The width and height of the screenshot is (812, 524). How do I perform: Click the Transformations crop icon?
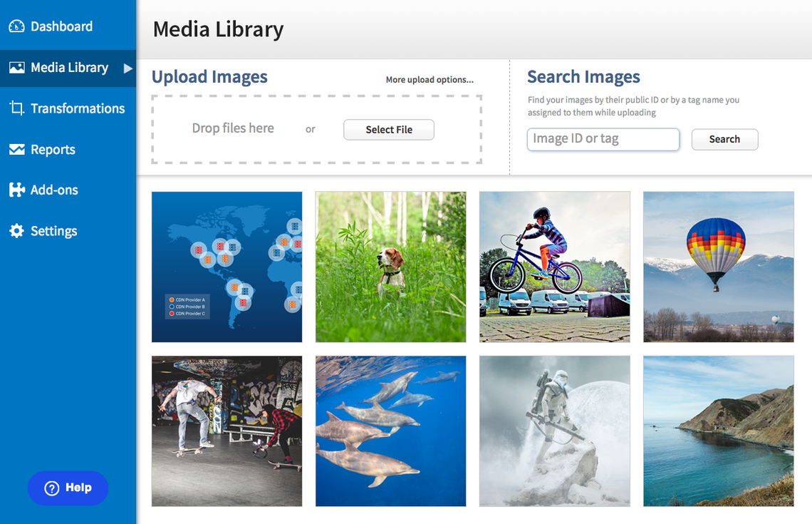(x=16, y=108)
